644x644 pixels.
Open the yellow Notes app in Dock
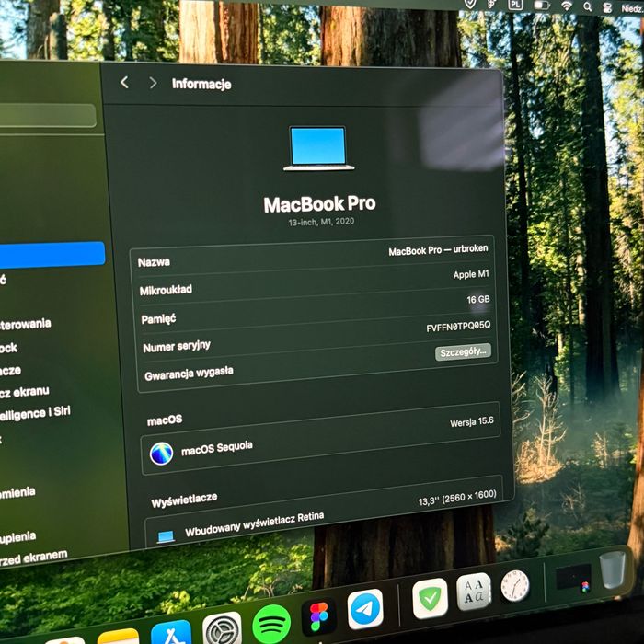click(118, 637)
